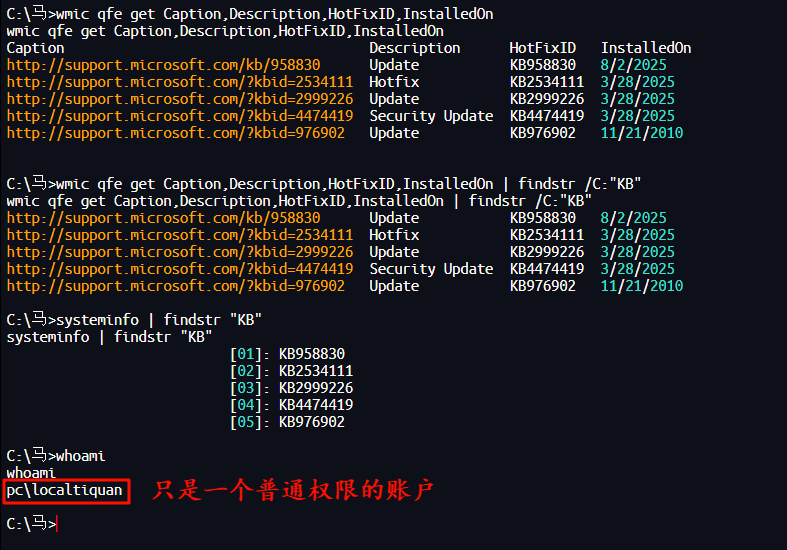Image resolution: width=787 pixels, height=550 pixels.
Task: Open the kb/958830 link in the findstr-filtered output
Action: click(163, 218)
